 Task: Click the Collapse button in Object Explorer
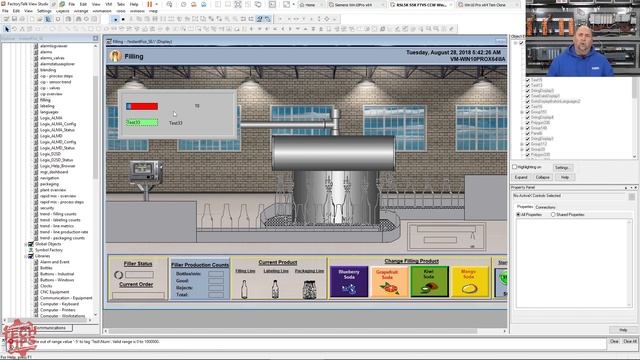point(542,177)
